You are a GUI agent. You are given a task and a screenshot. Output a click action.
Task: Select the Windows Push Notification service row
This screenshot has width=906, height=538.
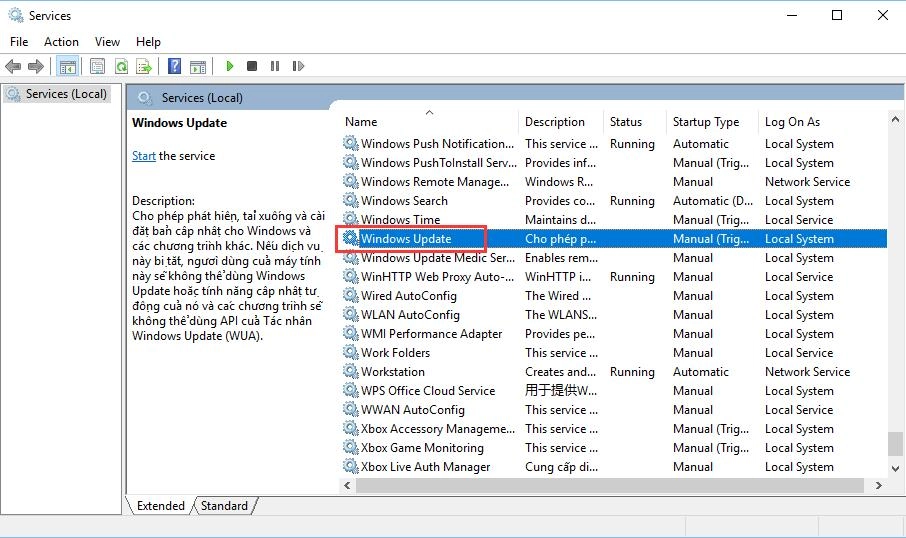(613, 143)
